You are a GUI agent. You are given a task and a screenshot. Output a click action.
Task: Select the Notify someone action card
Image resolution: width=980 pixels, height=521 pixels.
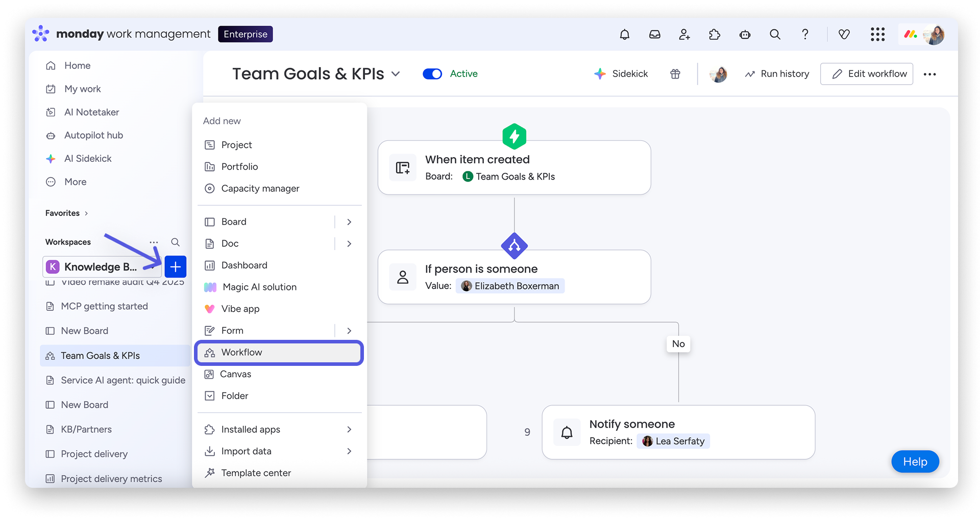pyautogui.click(x=678, y=432)
